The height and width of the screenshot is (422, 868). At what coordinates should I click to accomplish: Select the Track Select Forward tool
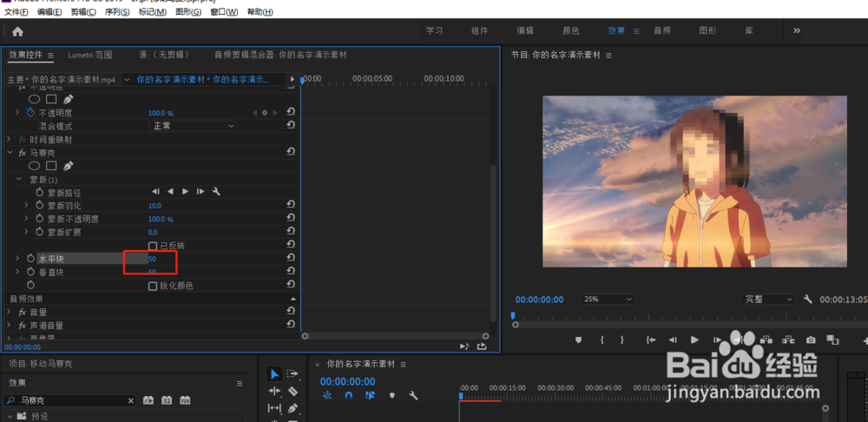(293, 374)
